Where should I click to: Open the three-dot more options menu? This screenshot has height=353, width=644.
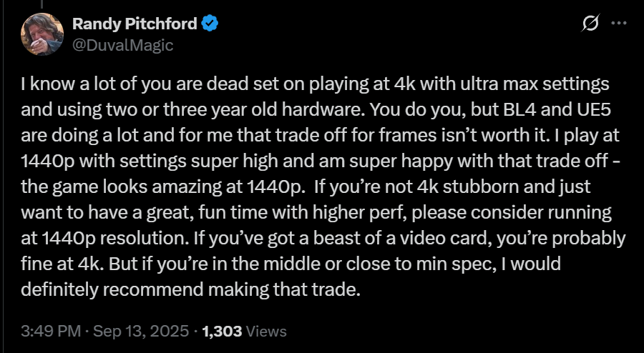(x=618, y=24)
